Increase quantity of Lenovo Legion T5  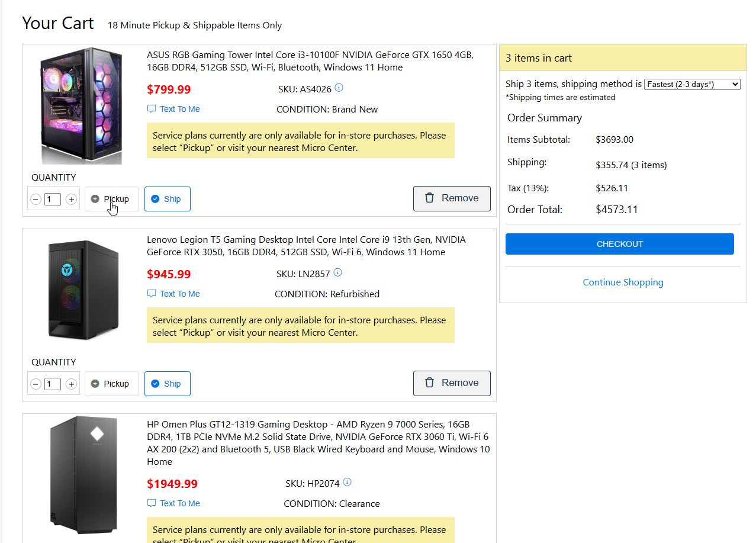(72, 384)
